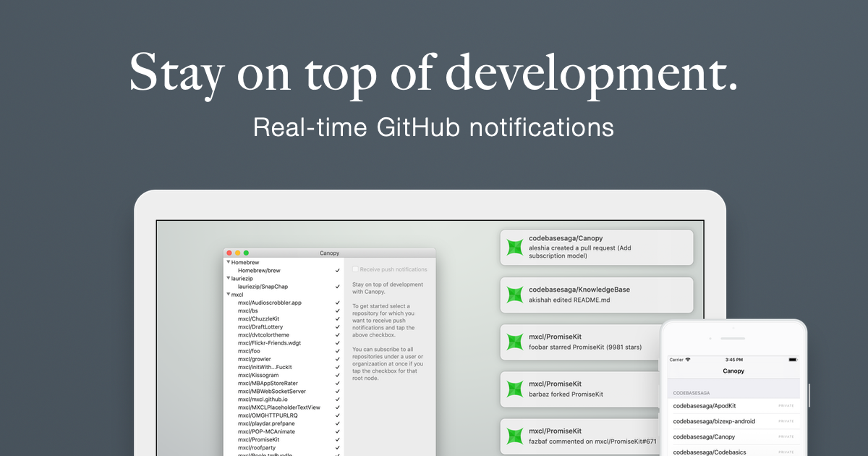Click the 'Homebrew' root node label

(x=245, y=262)
